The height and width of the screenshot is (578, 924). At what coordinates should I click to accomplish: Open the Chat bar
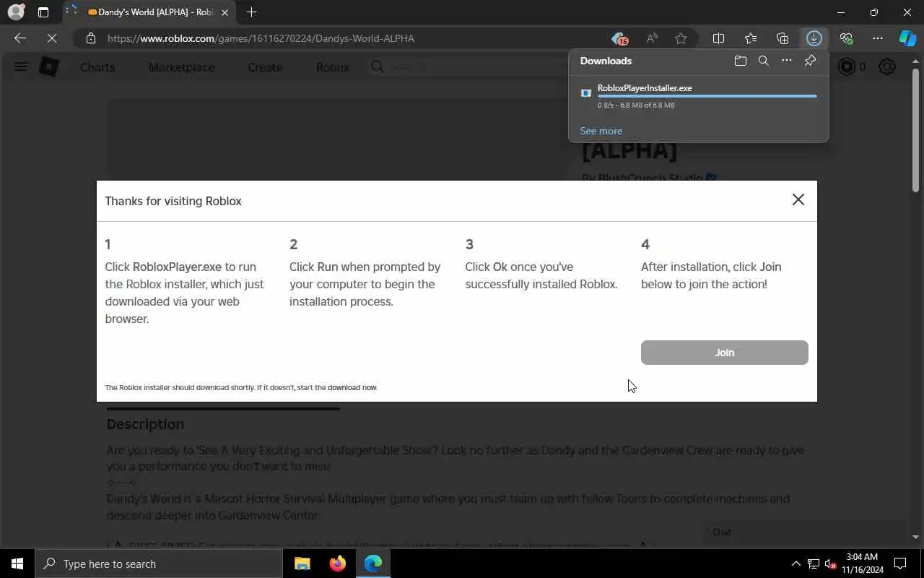pos(805,532)
